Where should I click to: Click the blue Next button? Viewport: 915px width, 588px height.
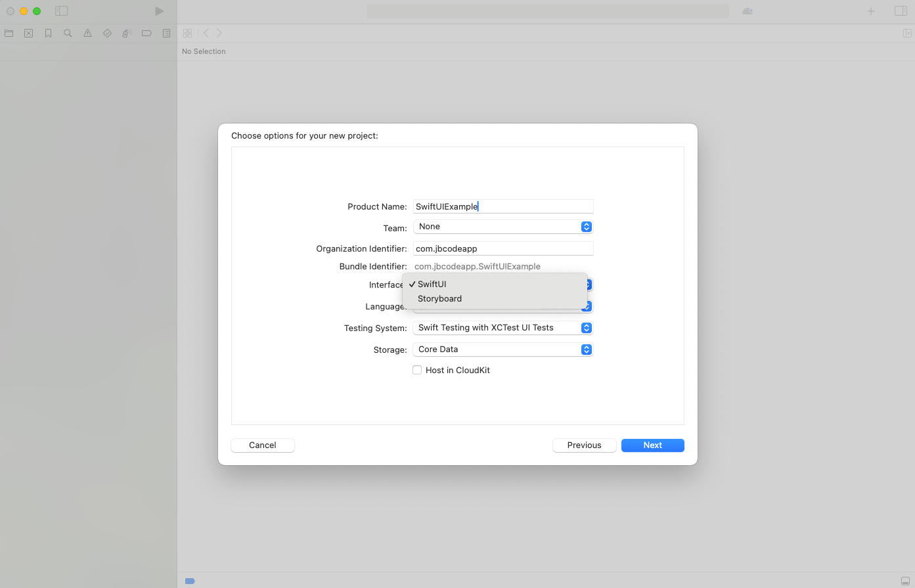tap(653, 445)
